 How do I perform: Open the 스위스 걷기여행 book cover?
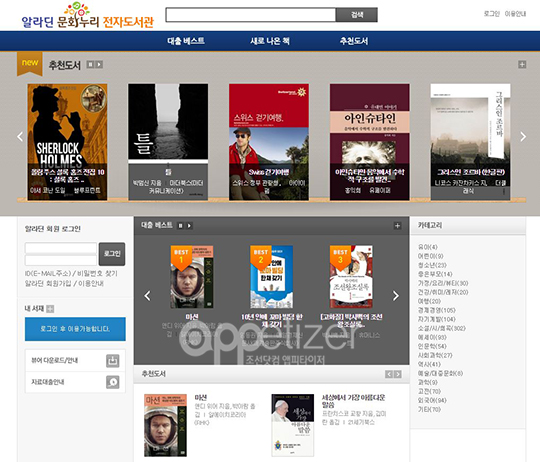click(269, 141)
